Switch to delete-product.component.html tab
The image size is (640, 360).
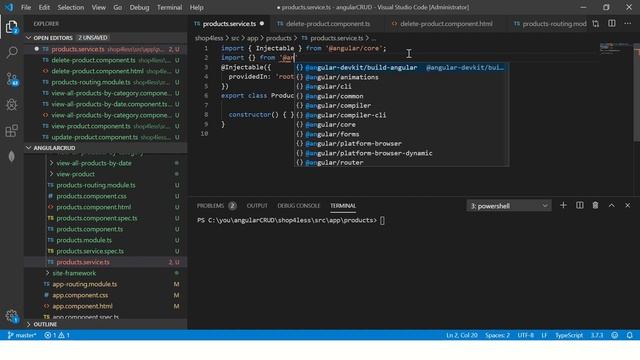446,24
